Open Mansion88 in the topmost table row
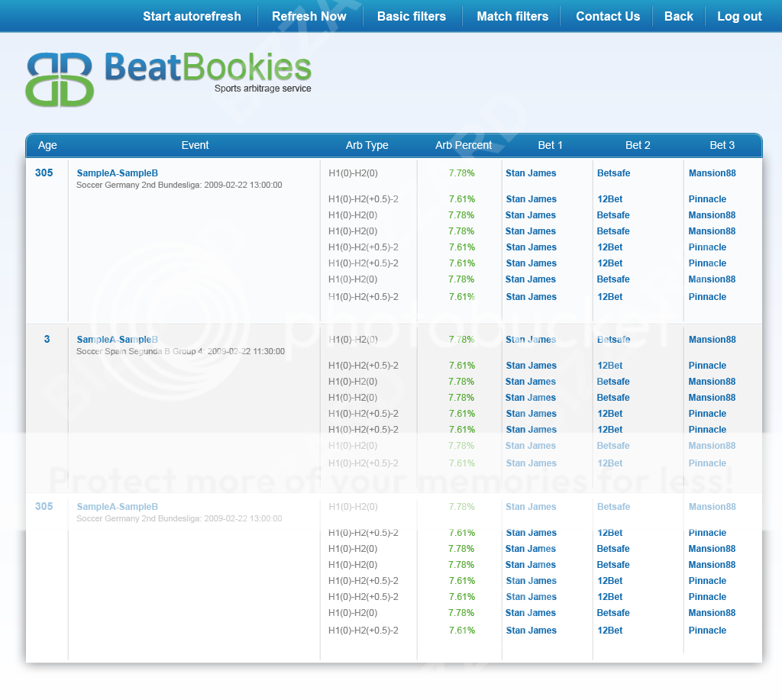The height and width of the screenshot is (700, 782). click(713, 173)
